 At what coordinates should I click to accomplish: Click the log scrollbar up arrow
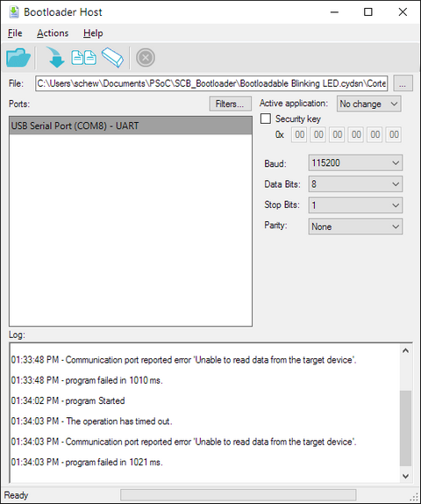(405, 350)
